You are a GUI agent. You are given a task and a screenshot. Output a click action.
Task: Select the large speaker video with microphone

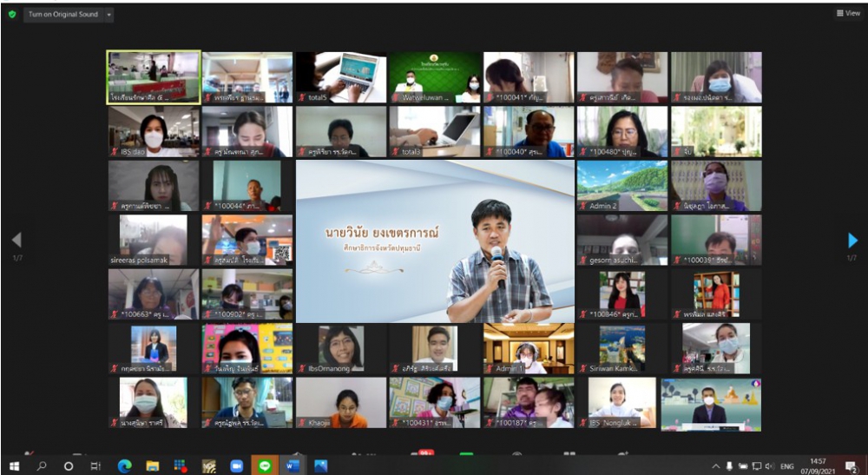(x=435, y=241)
